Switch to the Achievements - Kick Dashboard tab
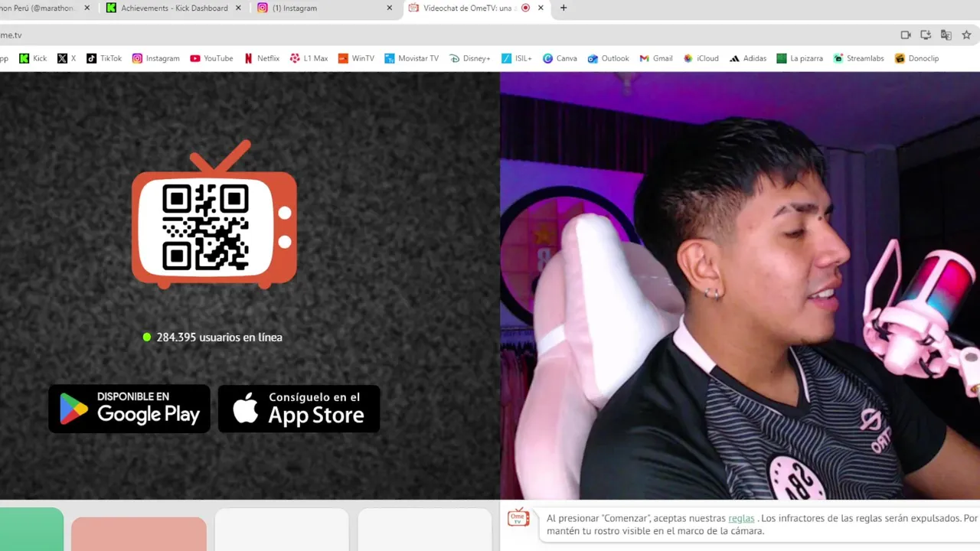The width and height of the screenshot is (980, 551). point(174,8)
